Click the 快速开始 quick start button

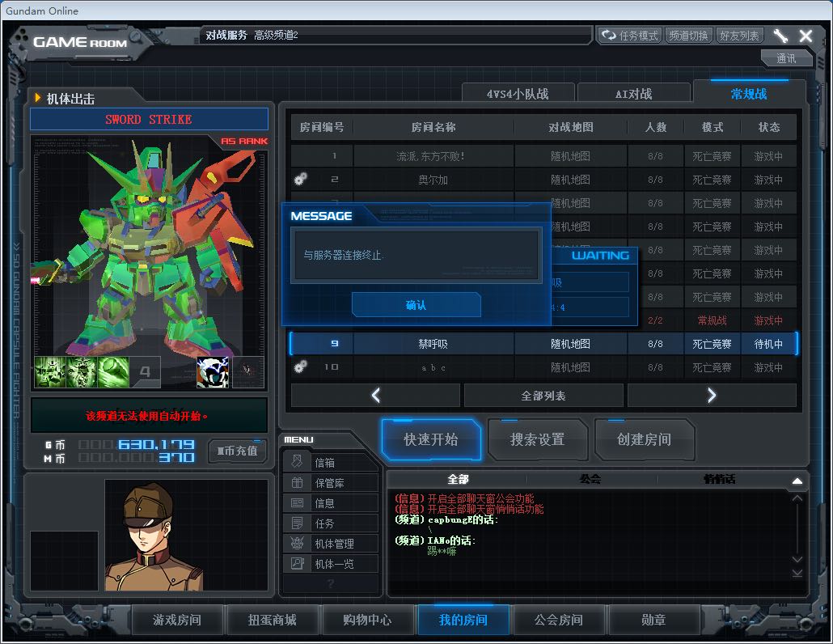click(x=431, y=439)
